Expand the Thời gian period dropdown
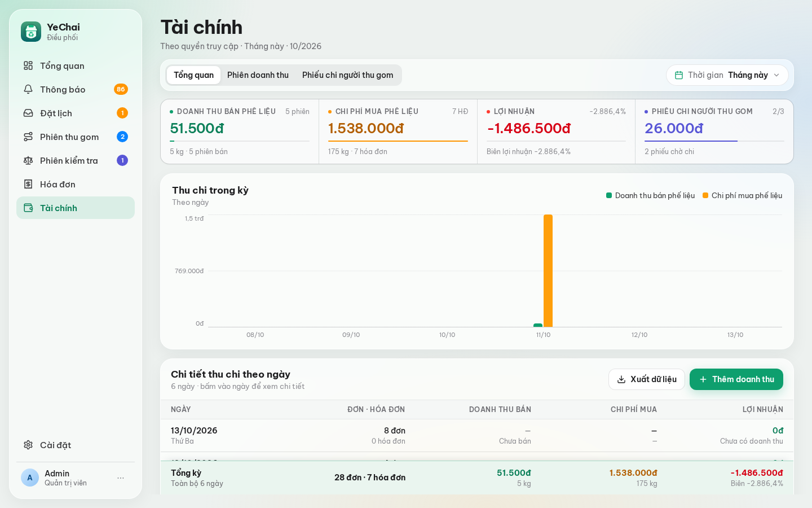Image resolution: width=812 pixels, height=508 pixels. (x=727, y=75)
